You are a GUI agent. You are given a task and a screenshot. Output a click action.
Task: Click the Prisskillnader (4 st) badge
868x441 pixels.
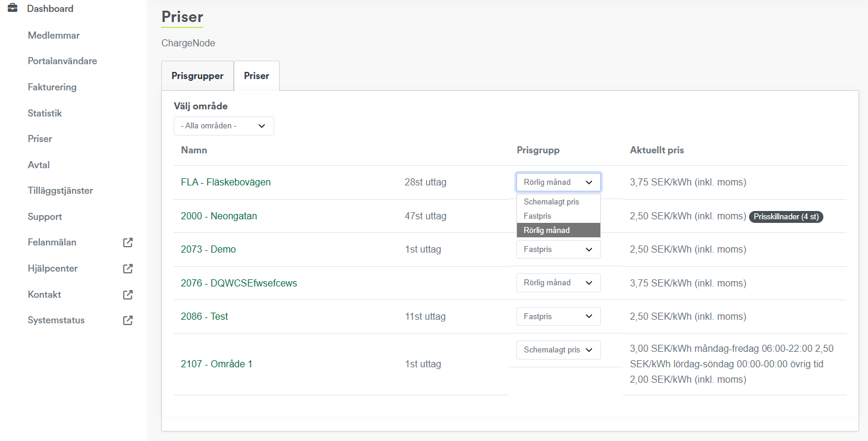tap(786, 217)
